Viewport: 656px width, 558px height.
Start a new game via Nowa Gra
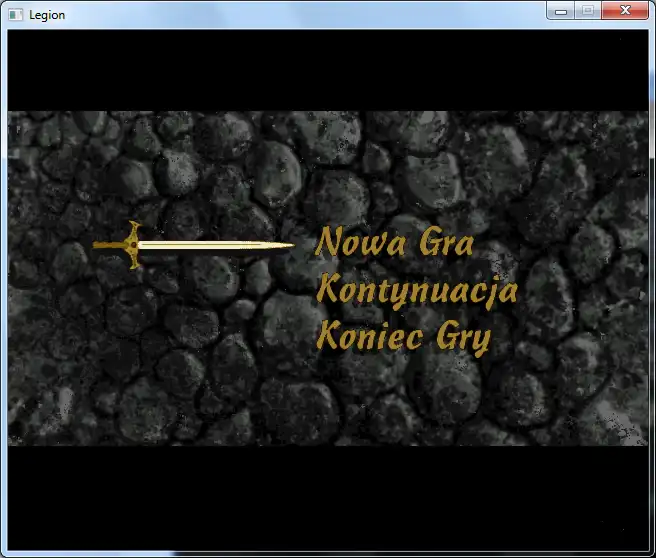(x=394, y=241)
